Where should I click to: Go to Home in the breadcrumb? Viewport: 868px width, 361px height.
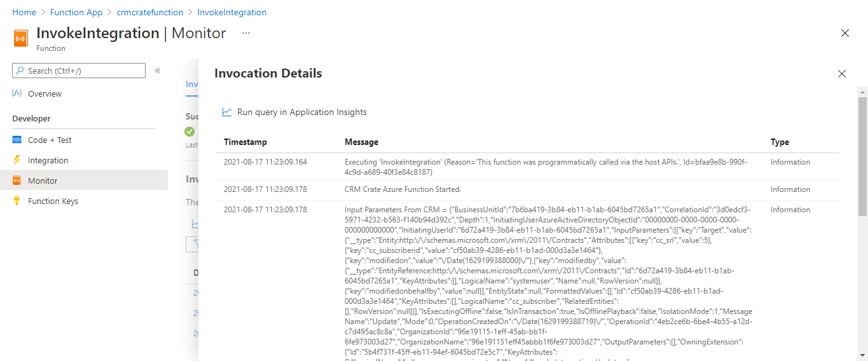click(x=24, y=12)
